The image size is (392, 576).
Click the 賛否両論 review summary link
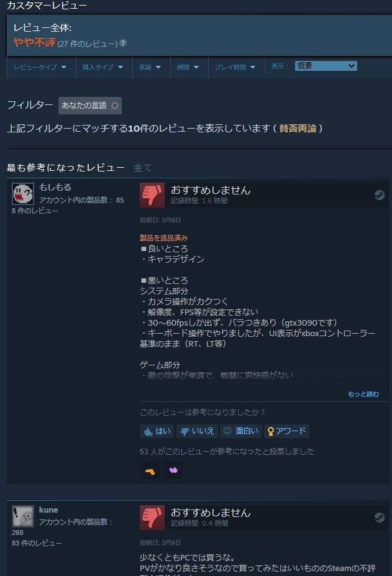click(x=298, y=128)
